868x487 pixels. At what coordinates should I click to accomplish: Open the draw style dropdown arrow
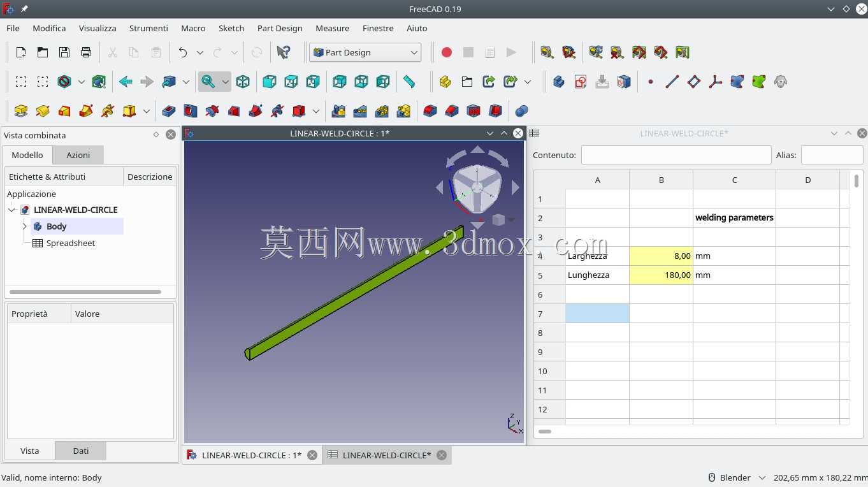pyautogui.click(x=81, y=82)
